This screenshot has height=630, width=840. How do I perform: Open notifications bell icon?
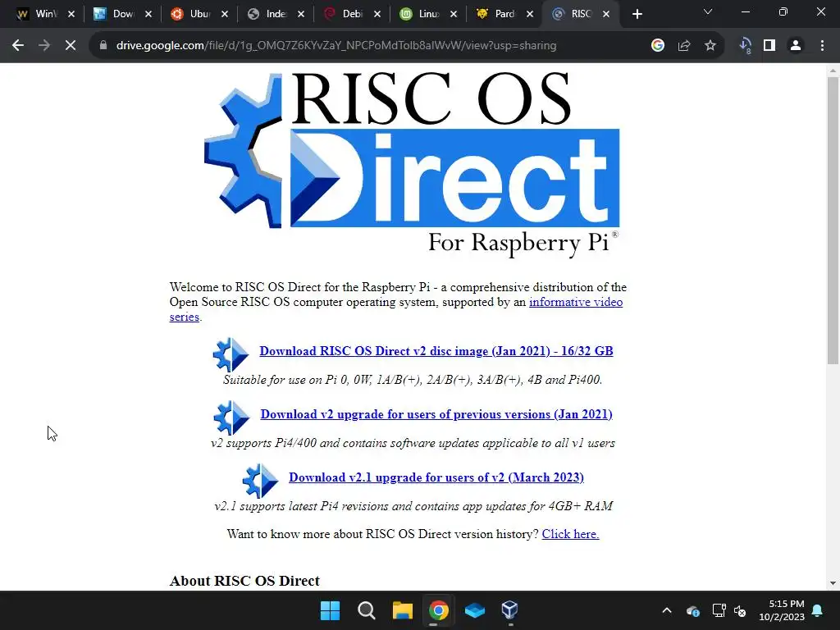(x=818, y=610)
